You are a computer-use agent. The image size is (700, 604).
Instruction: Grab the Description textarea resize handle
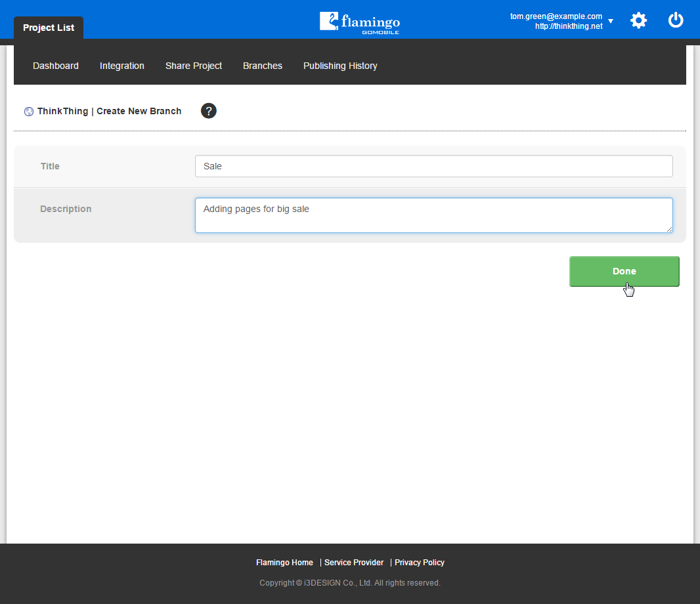point(669,230)
